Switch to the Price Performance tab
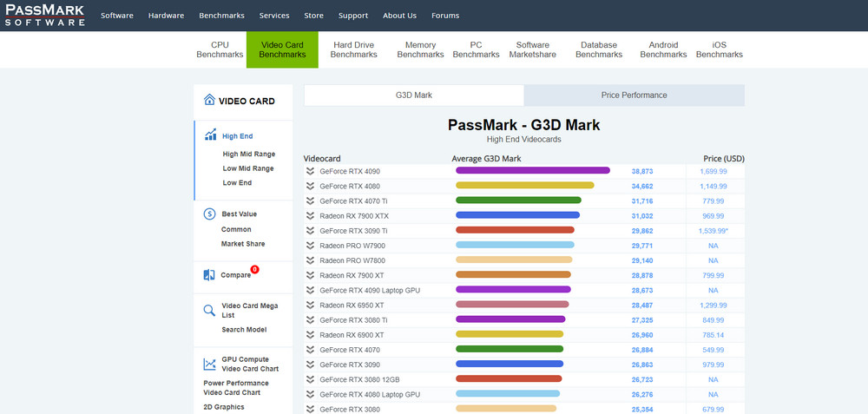 pyautogui.click(x=635, y=95)
